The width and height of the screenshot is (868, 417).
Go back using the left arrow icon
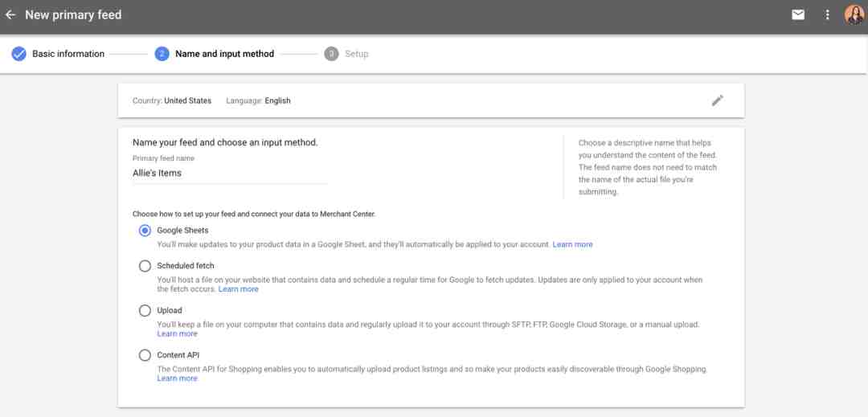10,15
